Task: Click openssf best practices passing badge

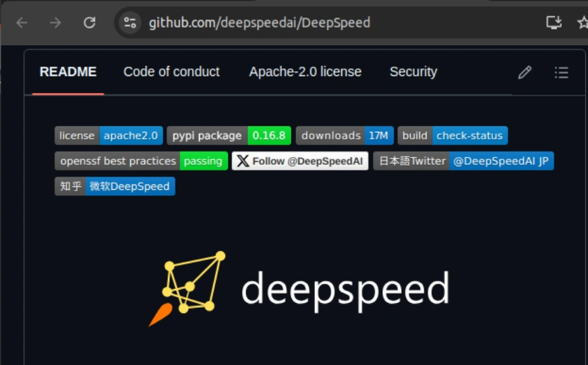Action: [x=141, y=161]
